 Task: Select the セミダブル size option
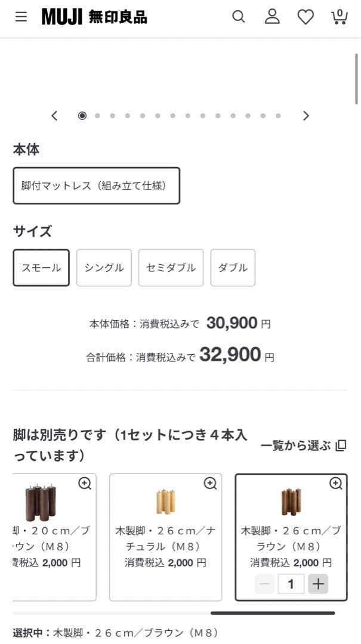click(x=171, y=267)
